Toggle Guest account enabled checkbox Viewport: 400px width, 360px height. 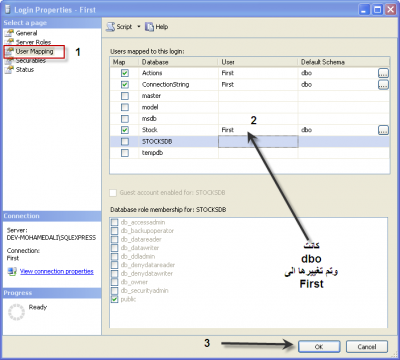[x=113, y=193]
